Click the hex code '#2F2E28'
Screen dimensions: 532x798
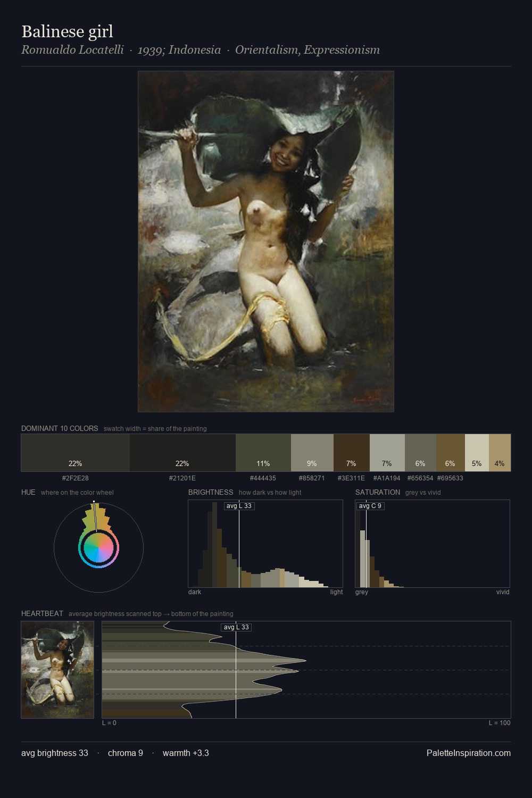[x=76, y=478]
